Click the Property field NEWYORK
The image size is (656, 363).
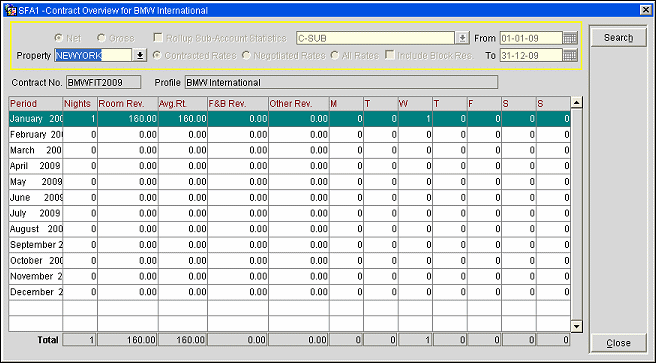94,55
